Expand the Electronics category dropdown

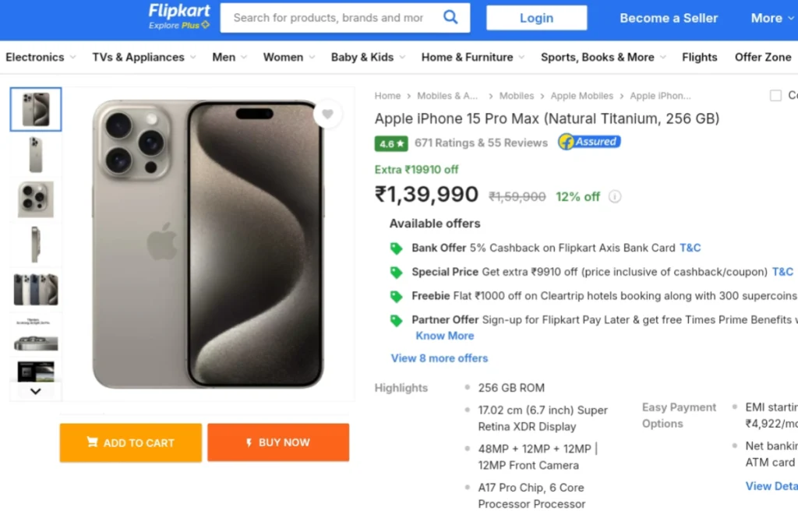click(x=41, y=58)
